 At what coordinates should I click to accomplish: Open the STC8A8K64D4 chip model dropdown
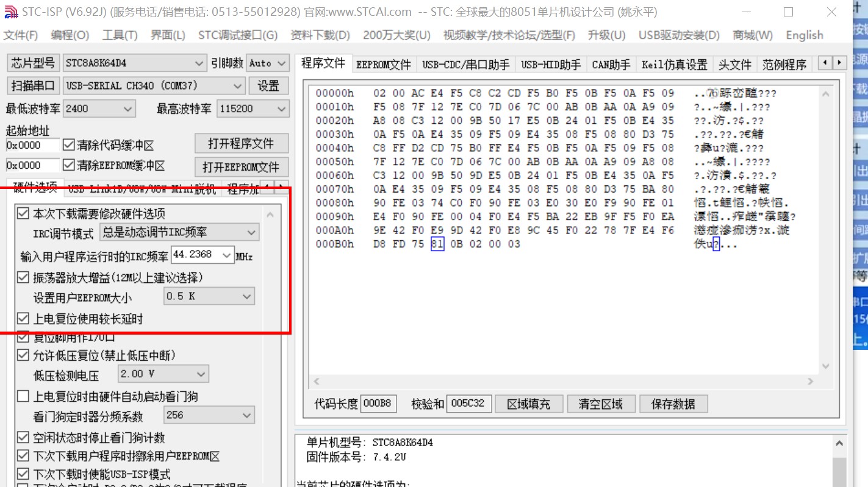point(135,63)
